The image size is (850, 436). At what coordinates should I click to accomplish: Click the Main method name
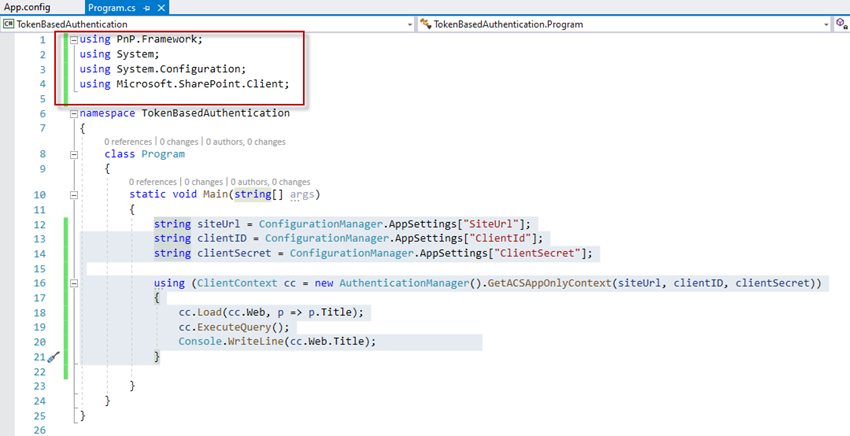pyautogui.click(x=215, y=195)
